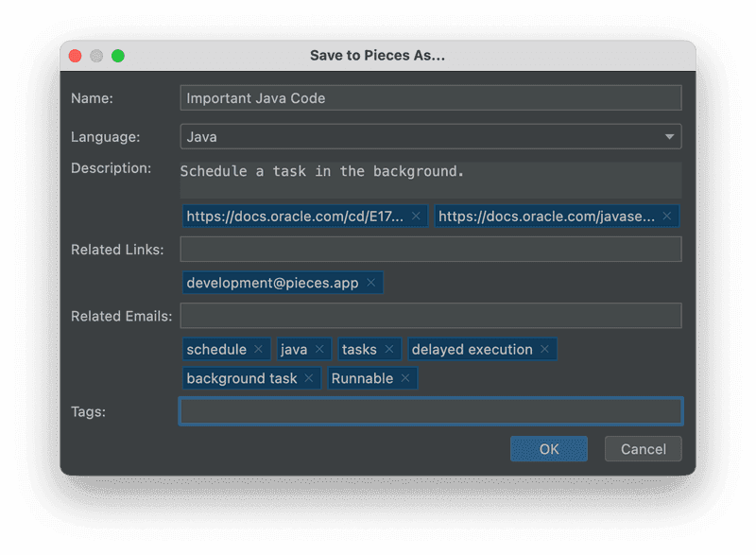
Task: Click the Name text field
Action: tap(430, 98)
